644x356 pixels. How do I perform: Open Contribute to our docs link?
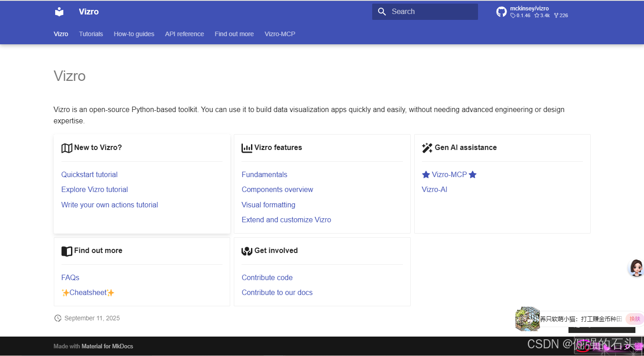click(277, 292)
